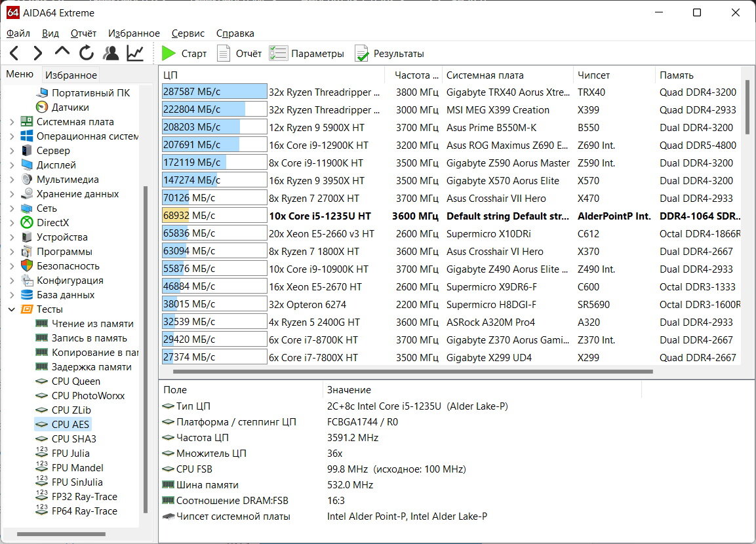Select the FPU Julia test

[x=70, y=454]
